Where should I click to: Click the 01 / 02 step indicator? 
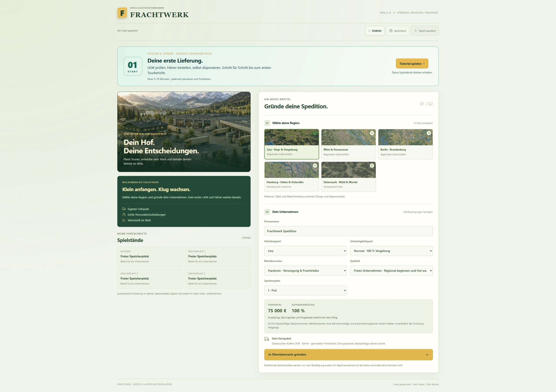[426, 104]
